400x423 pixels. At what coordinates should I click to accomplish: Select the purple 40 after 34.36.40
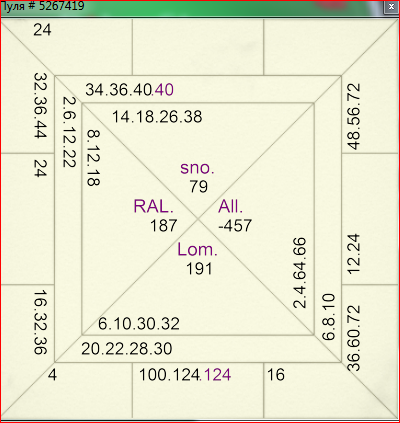coord(164,90)
